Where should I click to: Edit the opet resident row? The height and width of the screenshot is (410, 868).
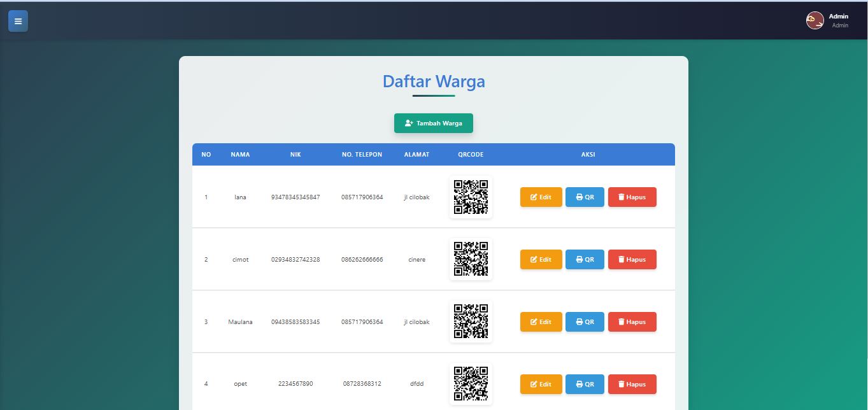coord(541,385)
